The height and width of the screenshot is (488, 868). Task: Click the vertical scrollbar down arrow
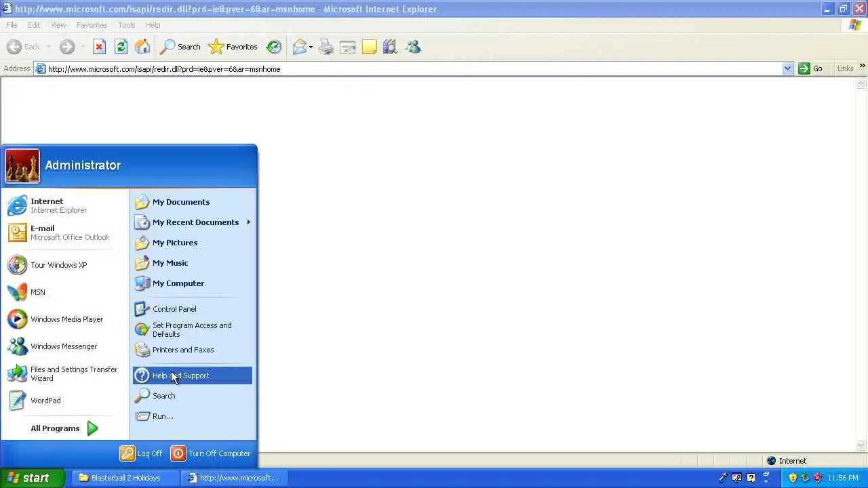pos(862,446)
